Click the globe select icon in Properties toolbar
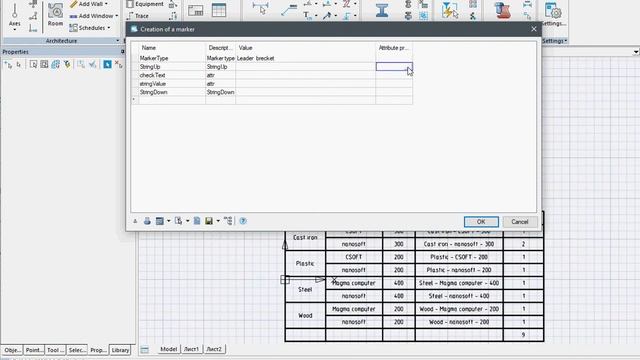 (x=56, y=64)
